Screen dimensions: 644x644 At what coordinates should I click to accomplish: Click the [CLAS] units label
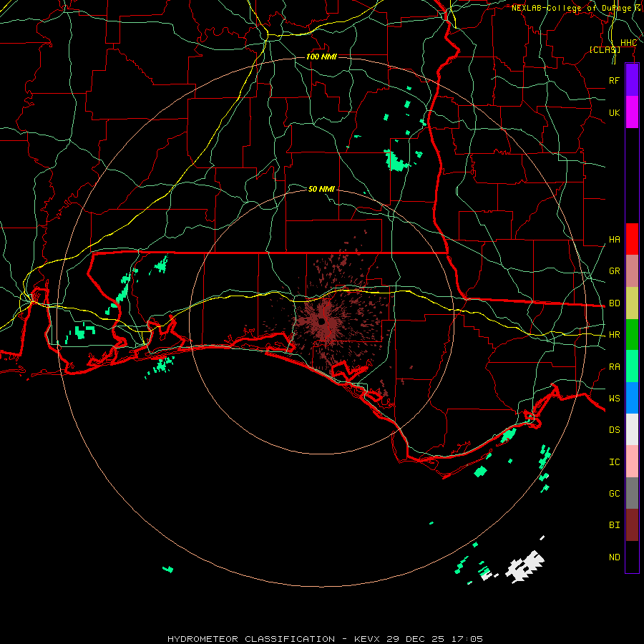[605, 49]
